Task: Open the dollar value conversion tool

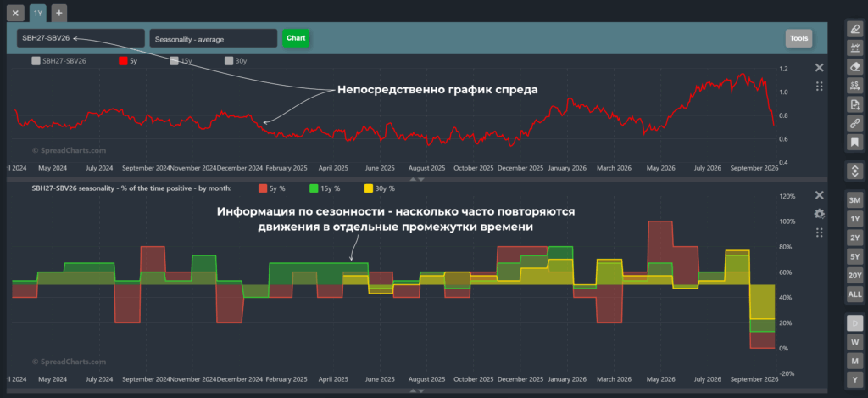Action: (854, 86)
